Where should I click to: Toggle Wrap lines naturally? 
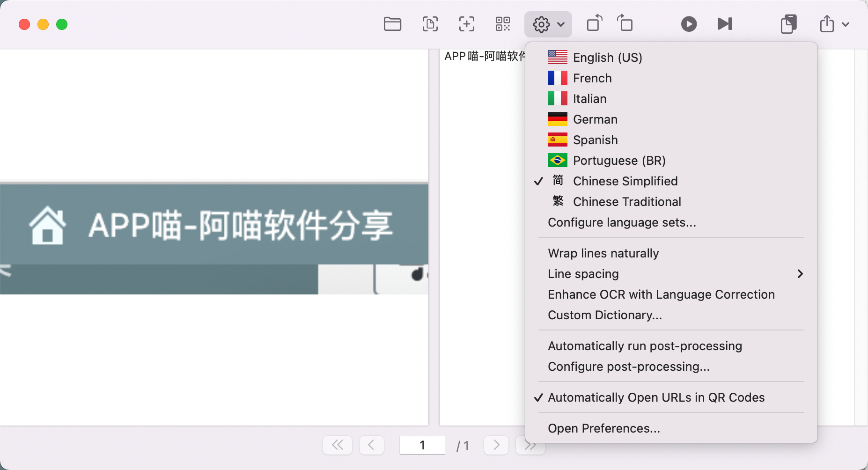(x=671, y=253)
